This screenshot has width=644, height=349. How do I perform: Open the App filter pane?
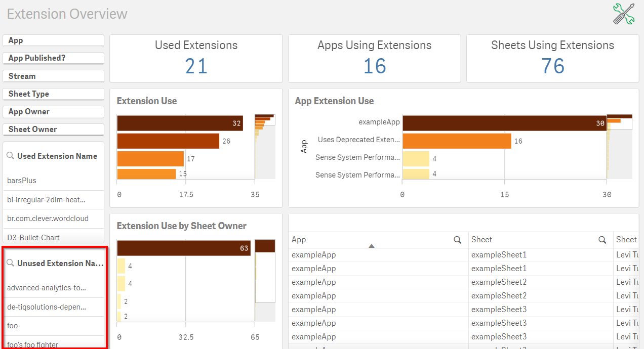coord(54,40)
